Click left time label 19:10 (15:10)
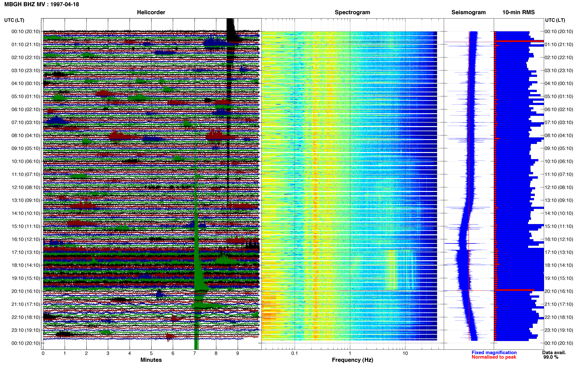 click(x=26, y=278)
